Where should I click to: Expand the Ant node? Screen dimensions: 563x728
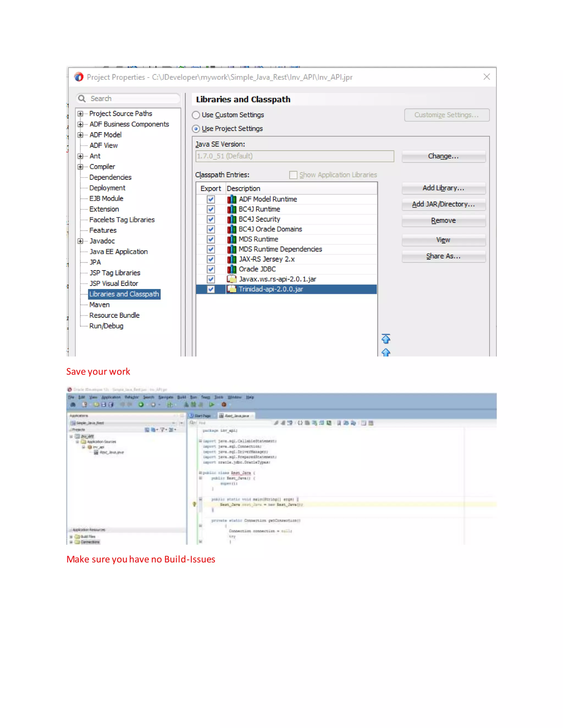coord(80,156)
